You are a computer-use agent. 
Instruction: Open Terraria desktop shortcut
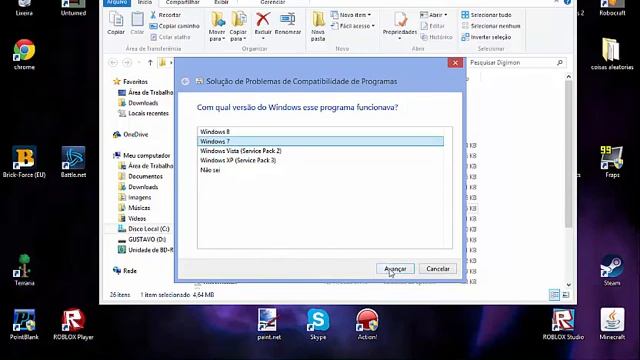pos(24,269)
